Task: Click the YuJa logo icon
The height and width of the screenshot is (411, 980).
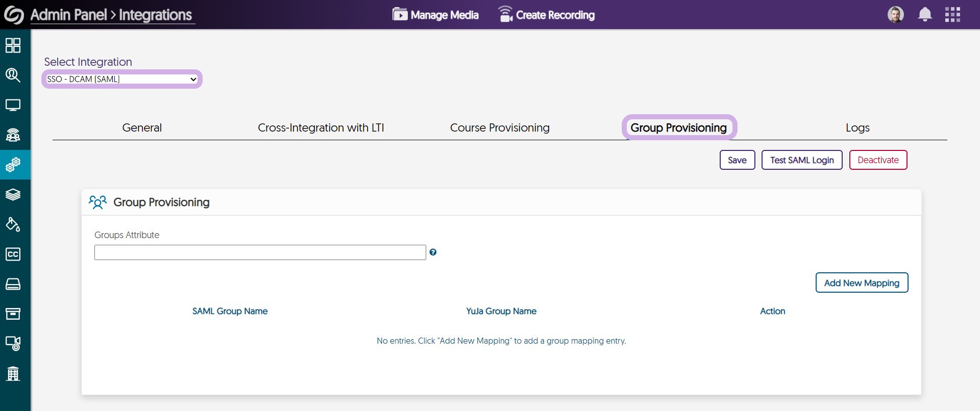Action: pos(14,15)
